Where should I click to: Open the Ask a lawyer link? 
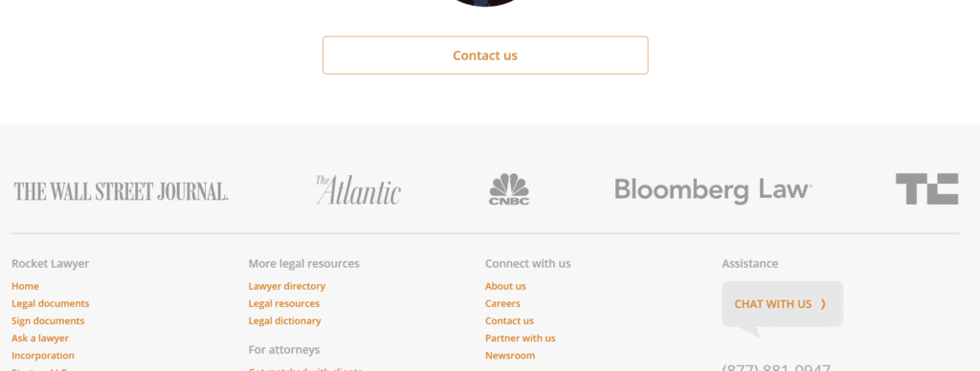pyautogui.click(x=40, y=338)
